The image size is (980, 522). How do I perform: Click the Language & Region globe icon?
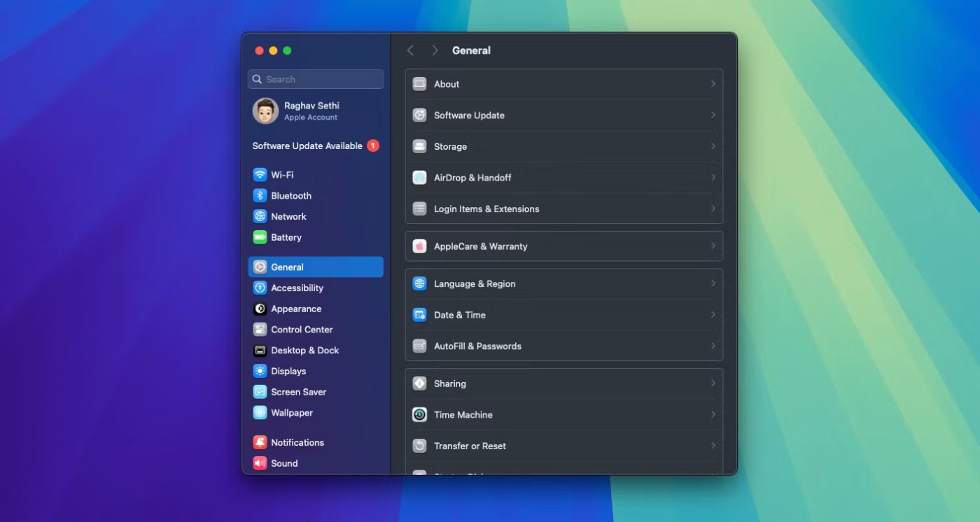(419, 284)
